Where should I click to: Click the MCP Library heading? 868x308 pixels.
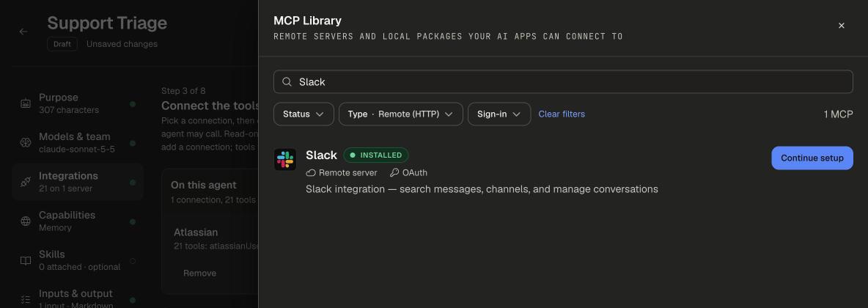click(307, 21)
